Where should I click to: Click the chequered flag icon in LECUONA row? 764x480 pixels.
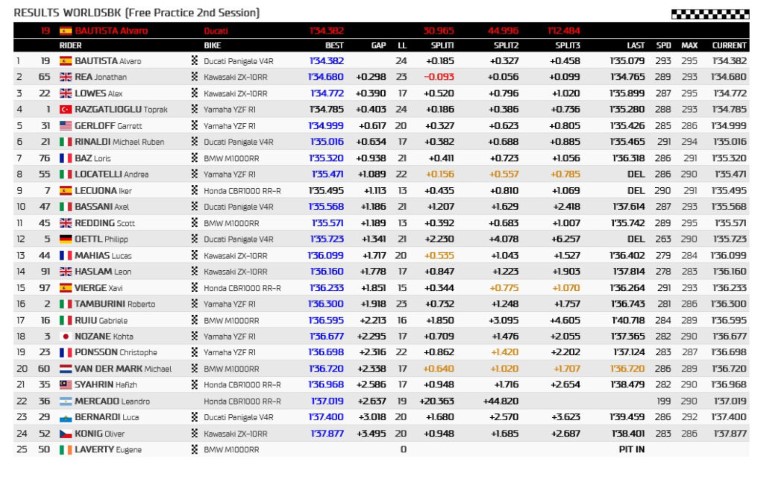194,190
